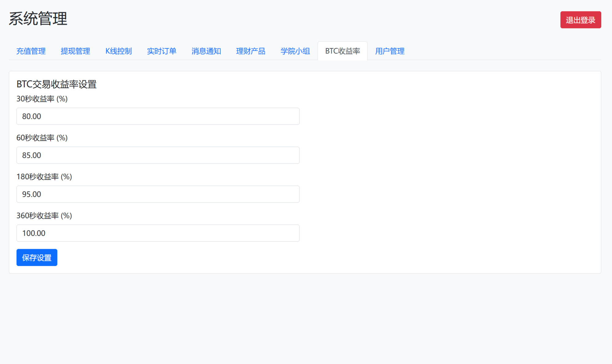The height and width of the screenshot is (364, 612).
Task: Click the BTC交易收益率设置 heading
Action: pos(56,84)
